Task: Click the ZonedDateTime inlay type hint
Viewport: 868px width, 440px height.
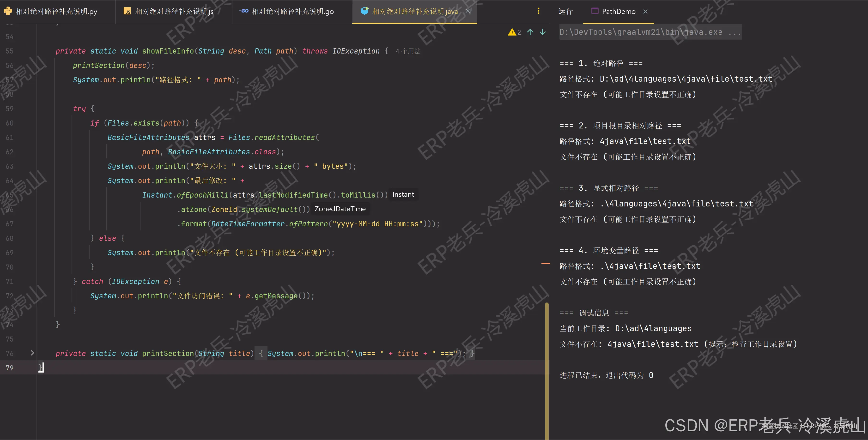Action: pos(340,209)
